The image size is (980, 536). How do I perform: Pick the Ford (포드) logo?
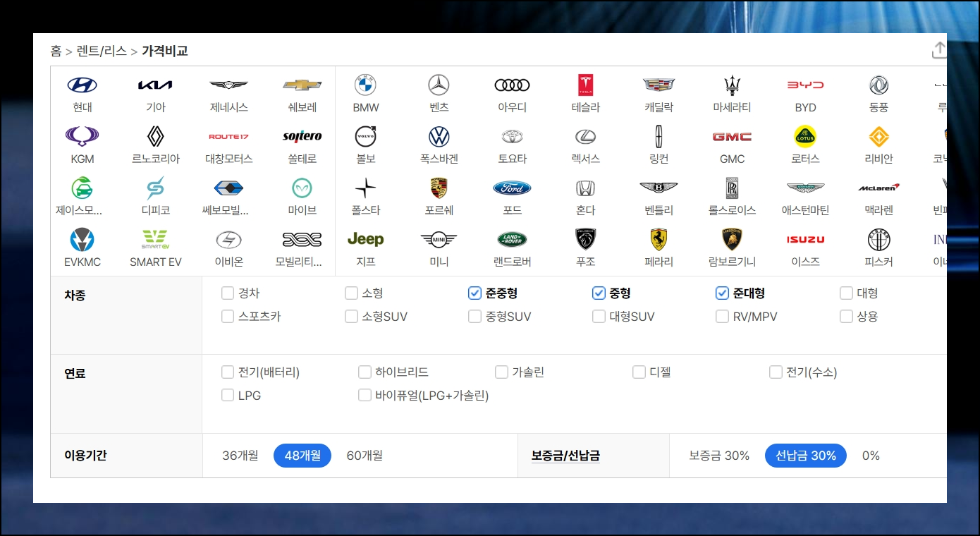pos(512,188)
